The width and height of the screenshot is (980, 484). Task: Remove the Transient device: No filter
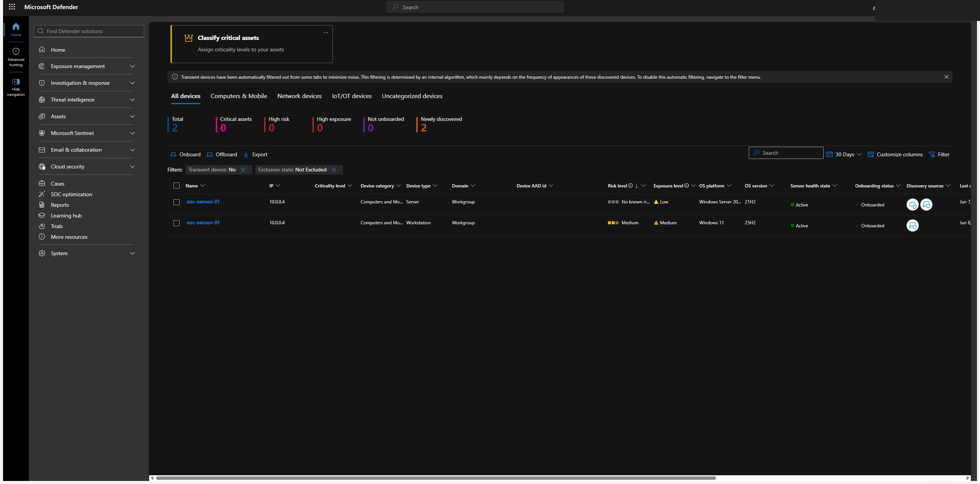[243, 170]
